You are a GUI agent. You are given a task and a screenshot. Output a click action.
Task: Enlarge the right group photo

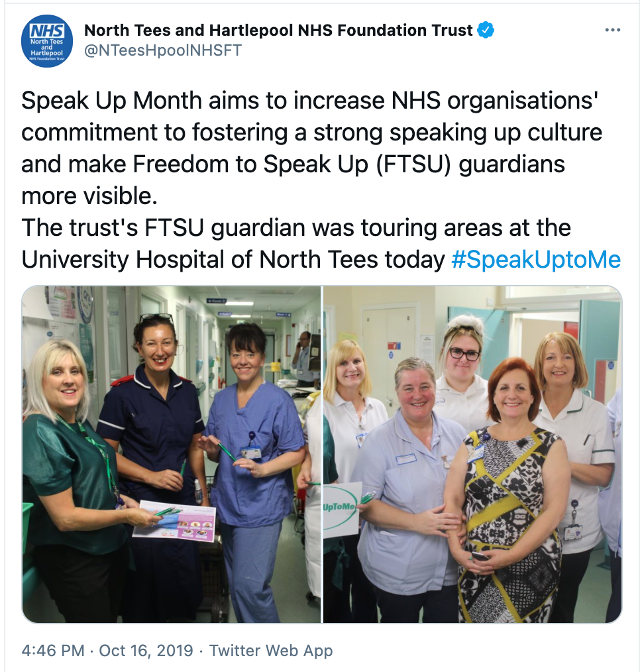[472, 454]
